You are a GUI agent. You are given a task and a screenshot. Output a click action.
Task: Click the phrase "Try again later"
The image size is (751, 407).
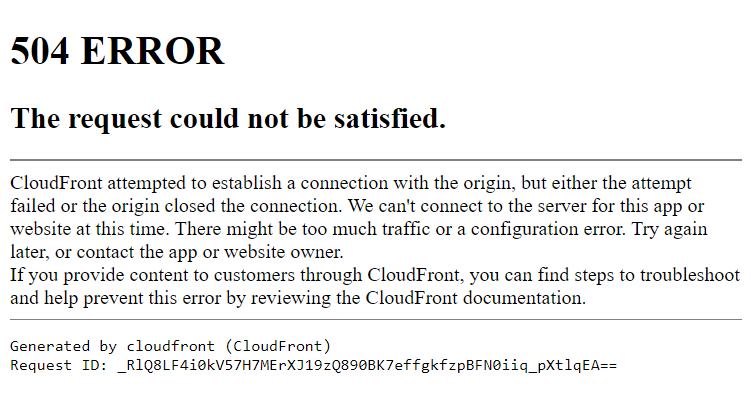[x=670, y=229]
